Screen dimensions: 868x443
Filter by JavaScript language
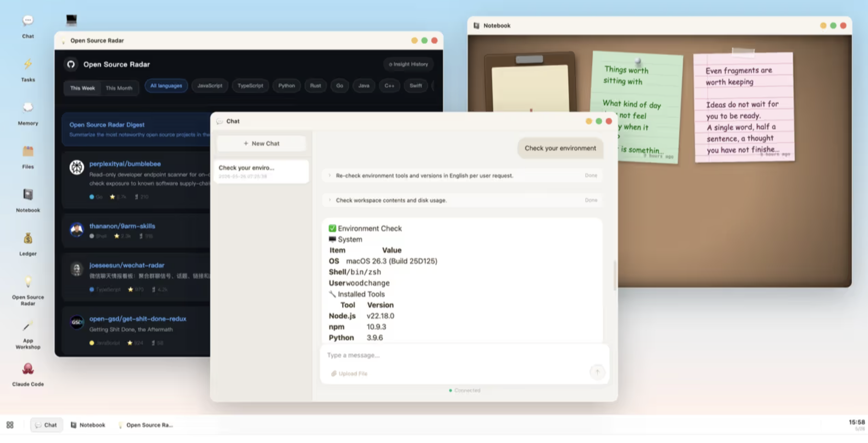[210, 86]
